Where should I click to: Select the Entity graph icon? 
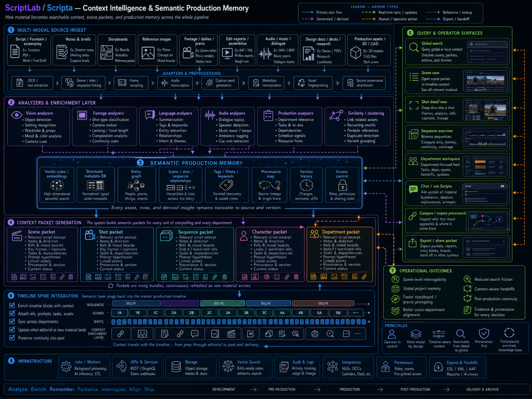(136, 185)
